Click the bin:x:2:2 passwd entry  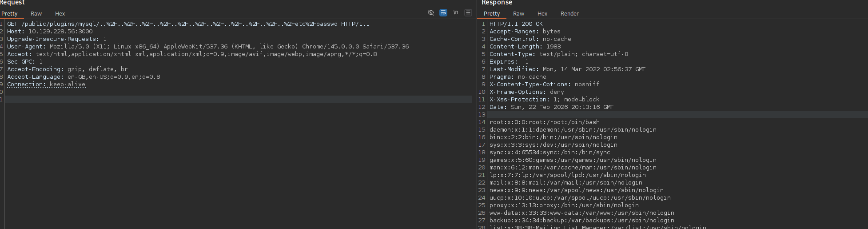tap(553, 137)
